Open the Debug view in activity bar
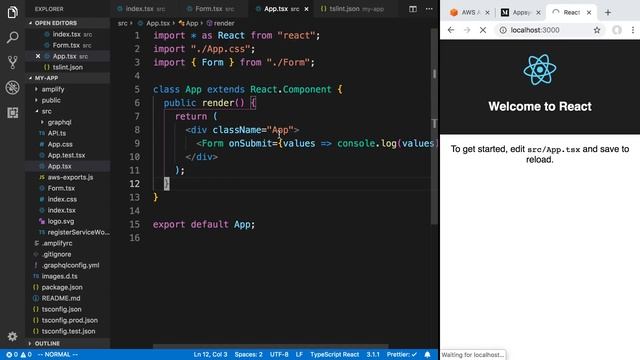 pyautogui.click(x=12, y=87)
